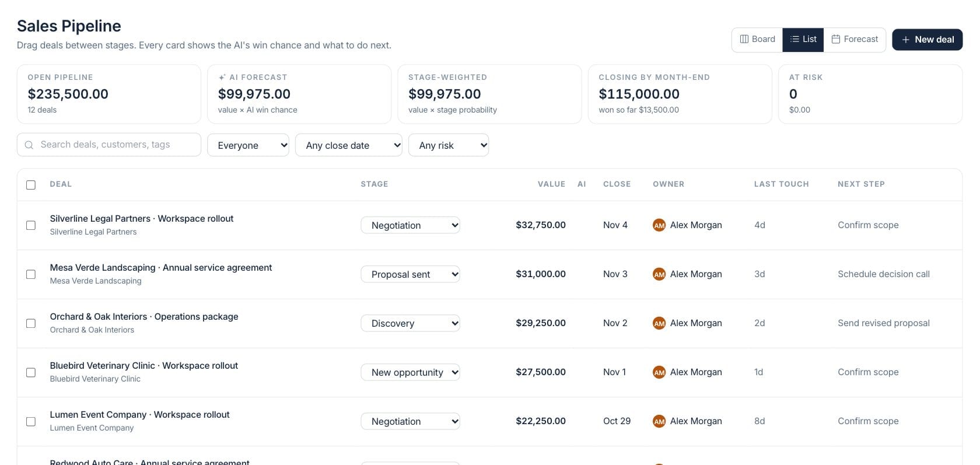Click the Open Pipeline $235,500.00 card

point(109,94)
